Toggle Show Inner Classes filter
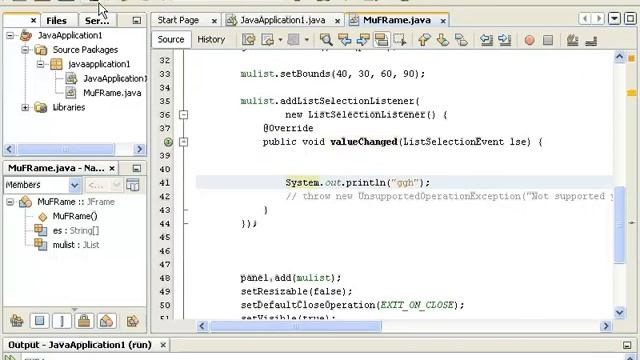Image resolution: width=640 pixels, height=360 pixels. tap(106, 321)
